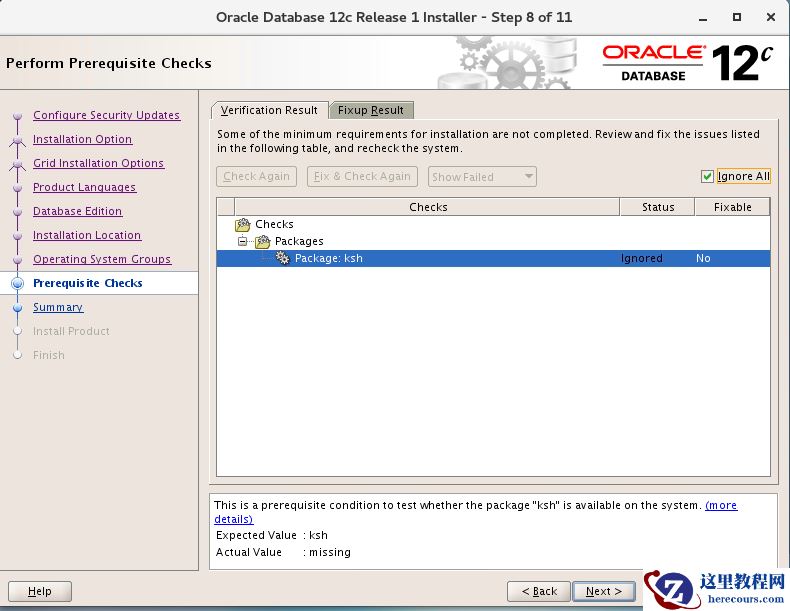Go to Configure Security Updates step
The image size is (790, 611).
(106, 115)
